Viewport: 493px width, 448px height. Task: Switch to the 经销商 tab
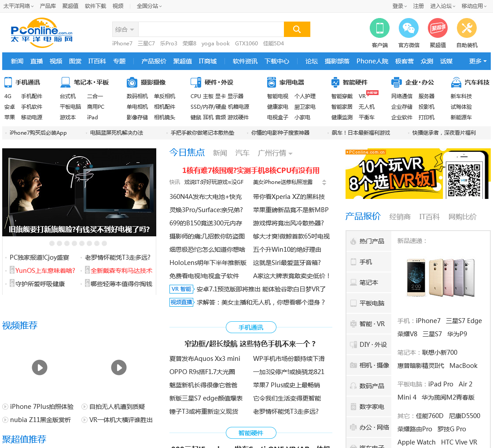(x=400, y=217)
